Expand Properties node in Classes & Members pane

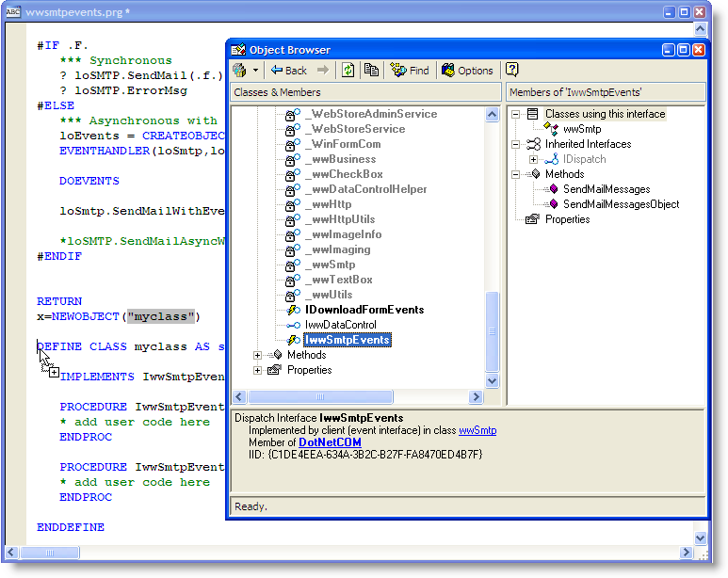[258, 370]
